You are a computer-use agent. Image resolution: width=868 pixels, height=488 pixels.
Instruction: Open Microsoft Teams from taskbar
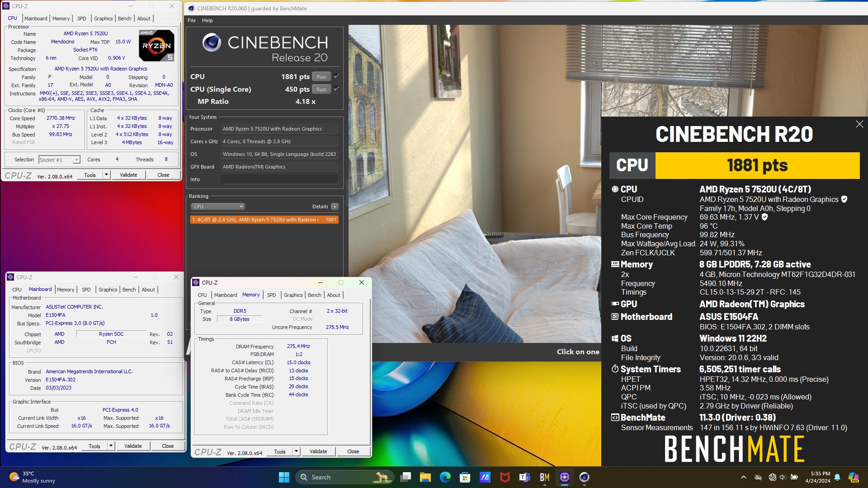click(525, 477)
